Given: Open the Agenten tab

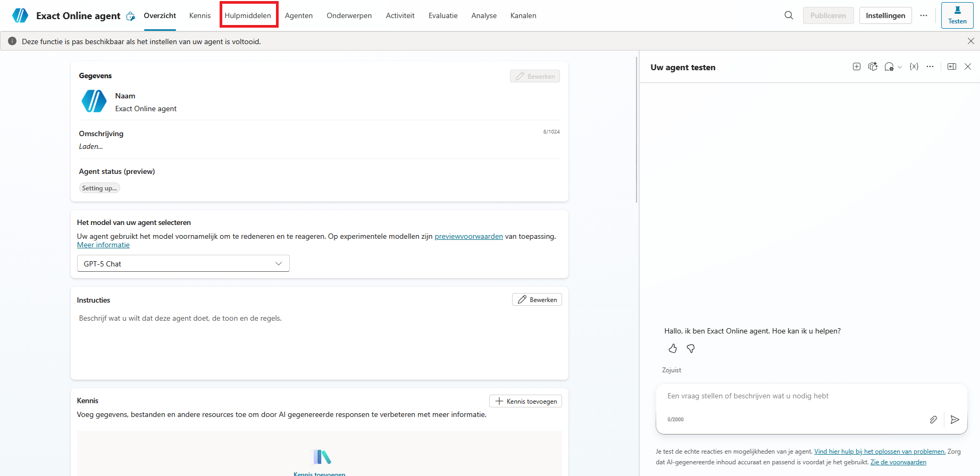Looking at the screenshot, I should (299, 15).
